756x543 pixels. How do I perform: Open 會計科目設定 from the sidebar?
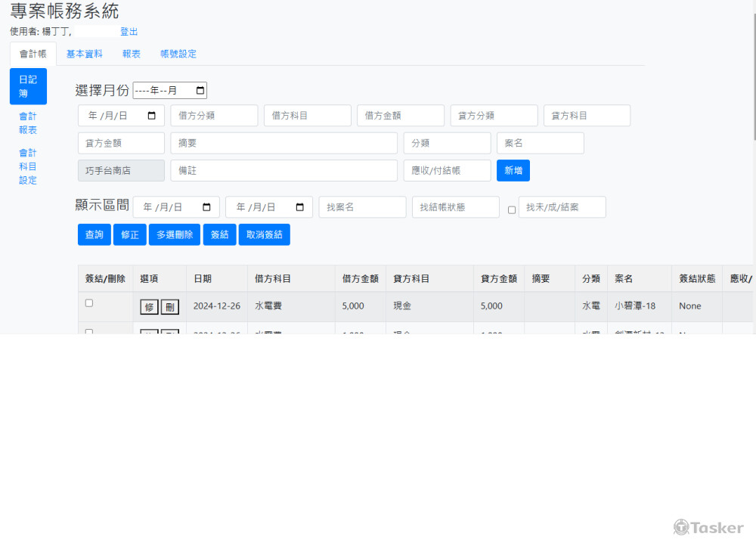tap(28, 166)
